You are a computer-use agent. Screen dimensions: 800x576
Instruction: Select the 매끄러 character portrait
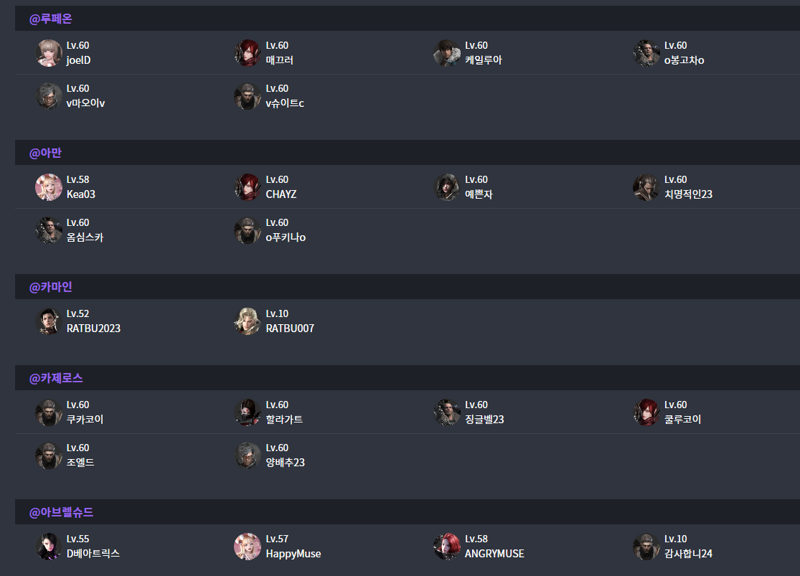pyautogui.click(x=248, y=53)
